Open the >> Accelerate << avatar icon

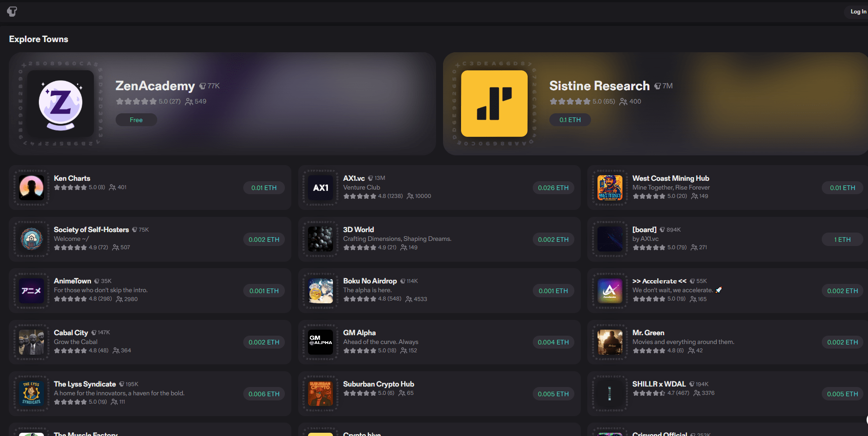610,291
